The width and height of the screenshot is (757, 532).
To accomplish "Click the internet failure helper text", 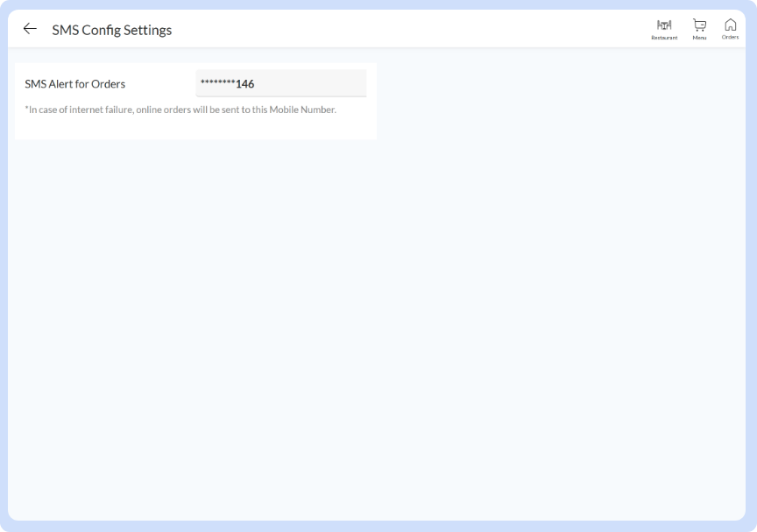I will click(181, 110).
